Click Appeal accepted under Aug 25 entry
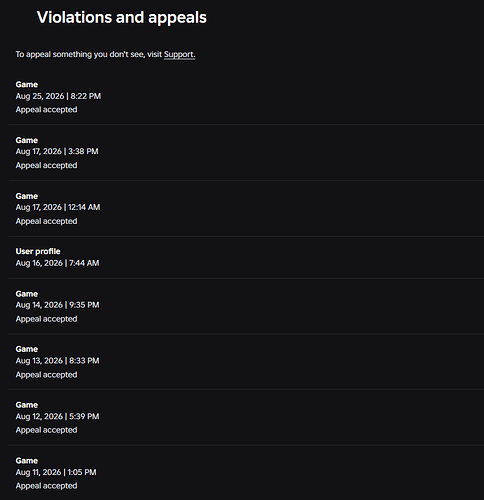484x500 pixels. click(46, 110)
